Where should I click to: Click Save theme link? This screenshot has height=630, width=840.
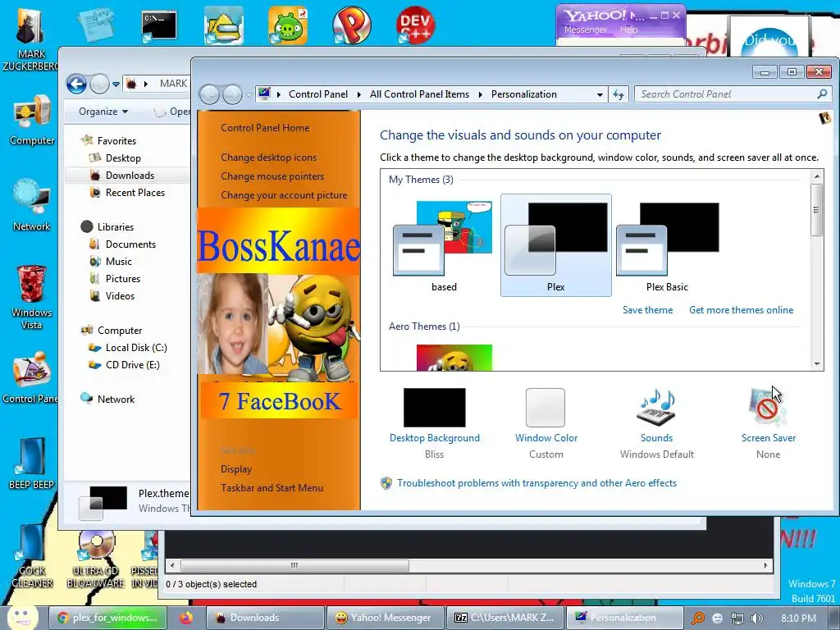tap(647, 309)
